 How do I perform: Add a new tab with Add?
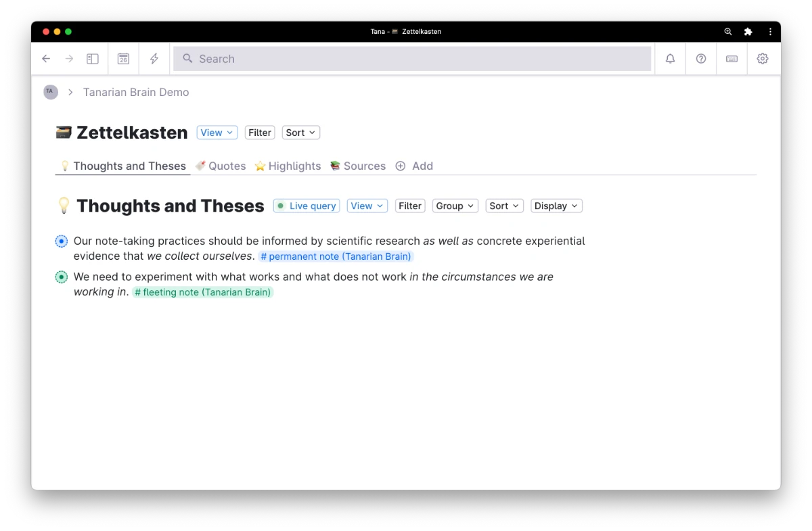tap(414, 166)
